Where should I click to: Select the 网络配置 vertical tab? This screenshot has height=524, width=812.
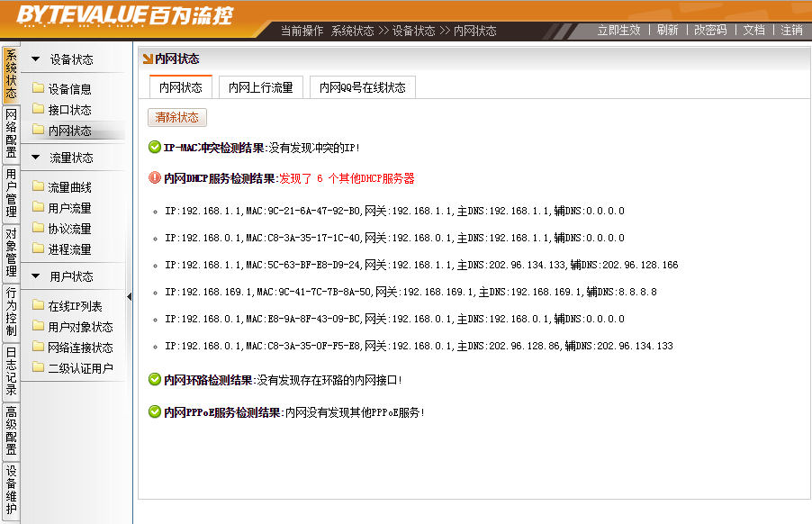pos(11,133)
